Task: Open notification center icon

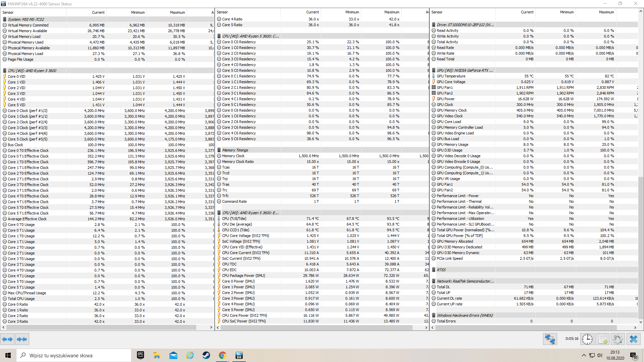Action: [634, 356]
